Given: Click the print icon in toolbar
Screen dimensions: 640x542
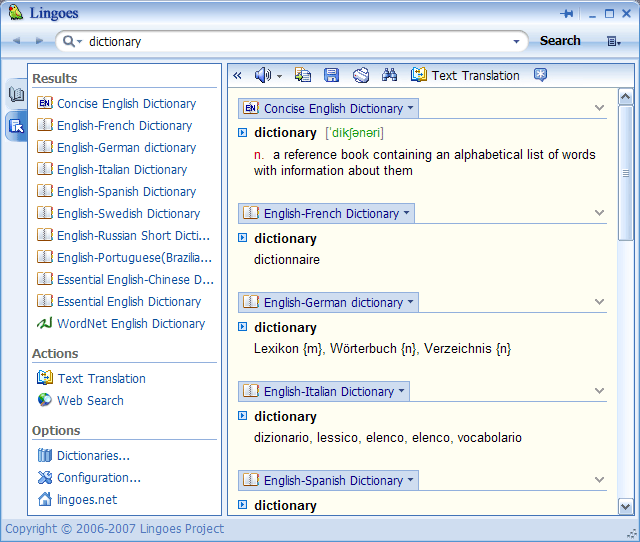Looking at the screenshot, I should [x=361, y=75].
